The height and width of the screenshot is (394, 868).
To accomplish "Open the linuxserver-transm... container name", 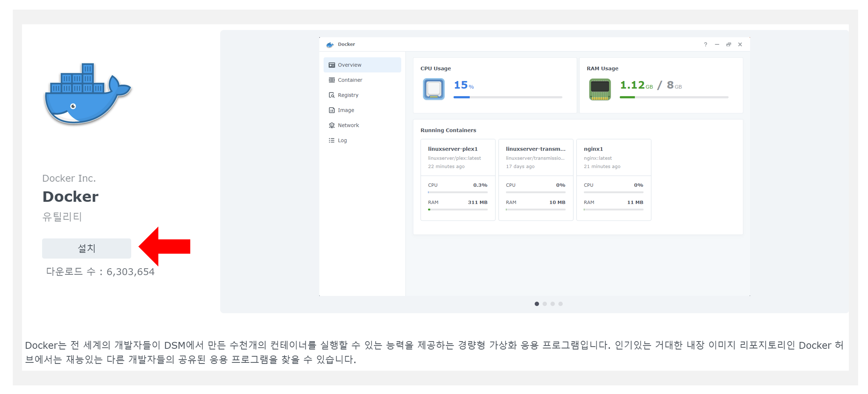I will (x=535, y=149).
